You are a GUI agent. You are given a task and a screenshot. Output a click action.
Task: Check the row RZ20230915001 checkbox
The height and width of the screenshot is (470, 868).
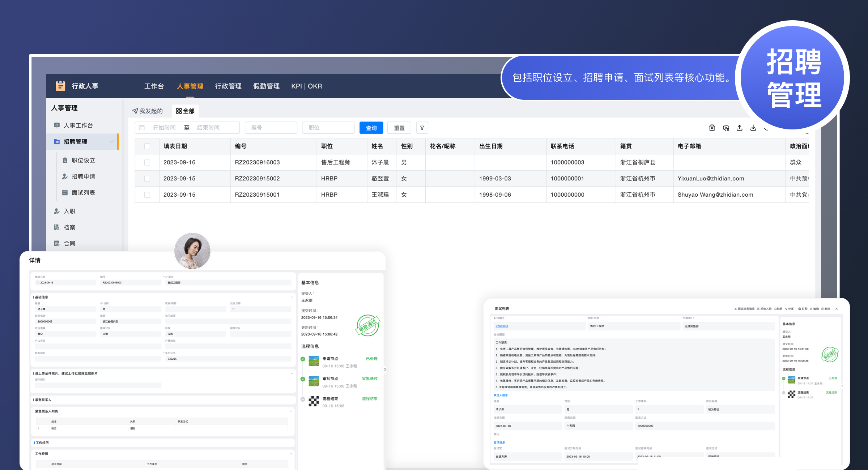click(147, 195)
